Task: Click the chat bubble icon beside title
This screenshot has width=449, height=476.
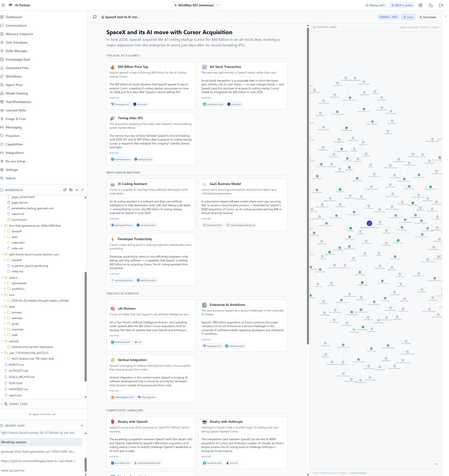Action: point(95,17)
